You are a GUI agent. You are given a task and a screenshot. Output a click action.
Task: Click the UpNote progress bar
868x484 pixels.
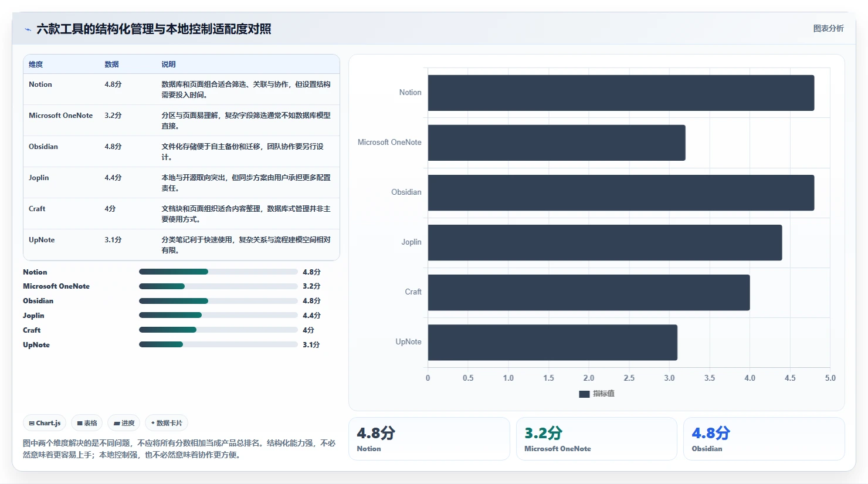point(218,345)
